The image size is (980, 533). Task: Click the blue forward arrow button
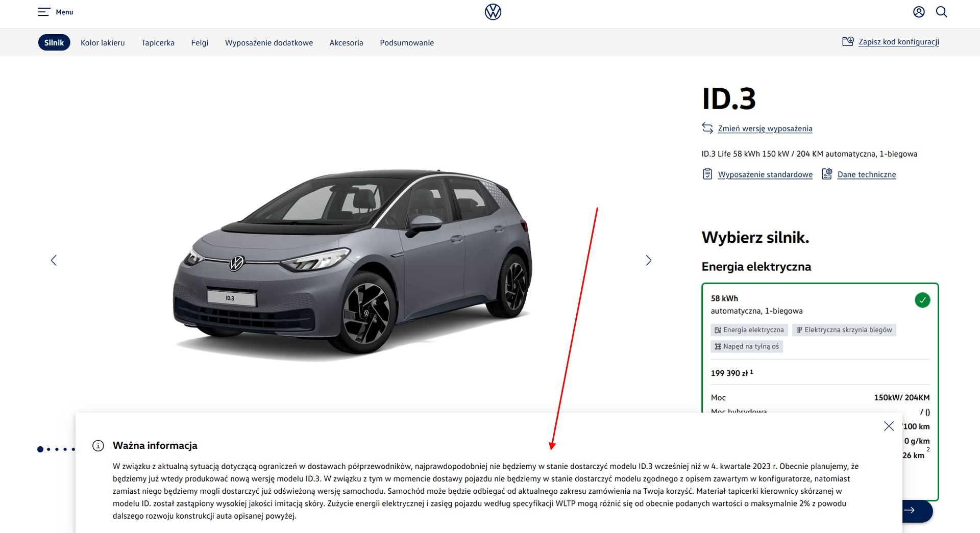pyautogui.click(x=917, y=511)
